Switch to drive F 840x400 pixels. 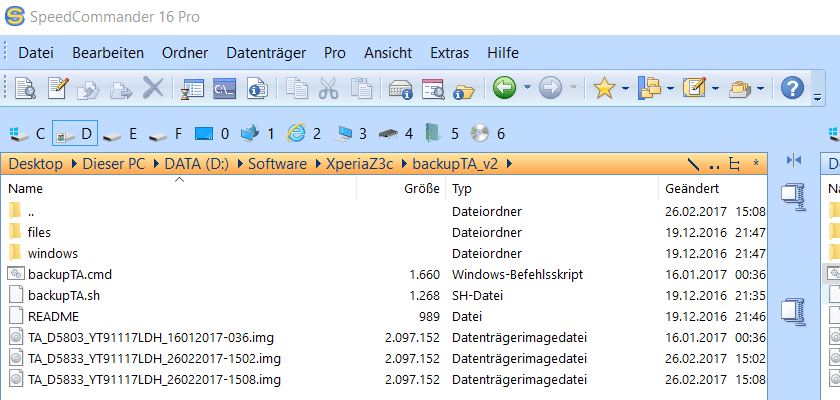(x=166, y=133)
